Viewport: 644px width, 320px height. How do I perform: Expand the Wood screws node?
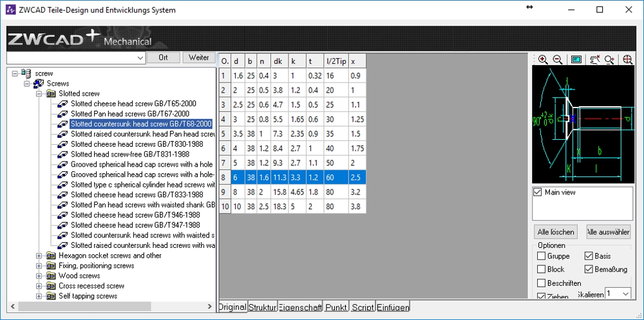[39, 276]
